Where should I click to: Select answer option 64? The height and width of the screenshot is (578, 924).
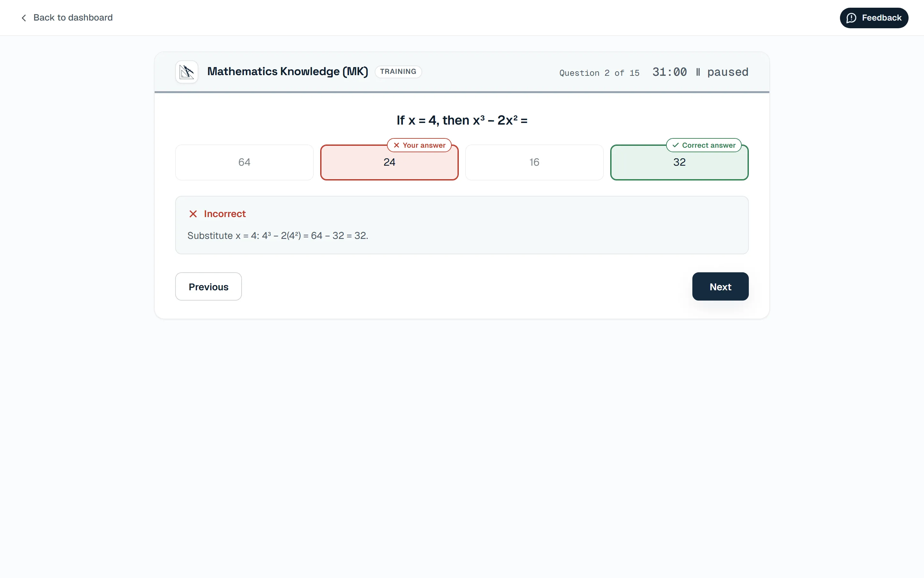pos(244,162)
